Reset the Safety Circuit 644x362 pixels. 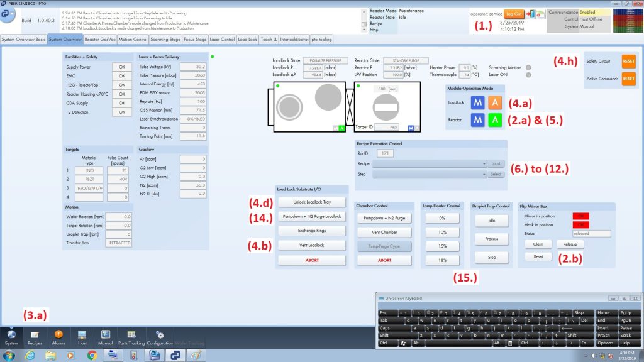pyautogui.click(x=628, y=61)
